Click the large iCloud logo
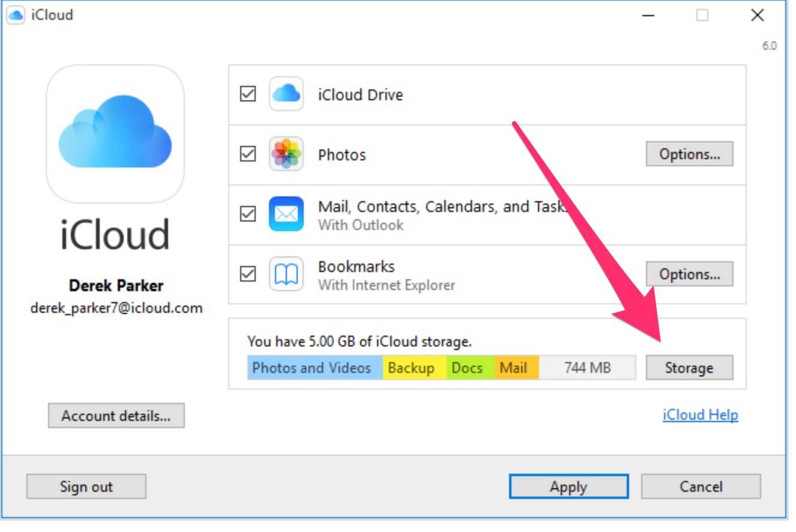796x532 pixels. point(115,134)
